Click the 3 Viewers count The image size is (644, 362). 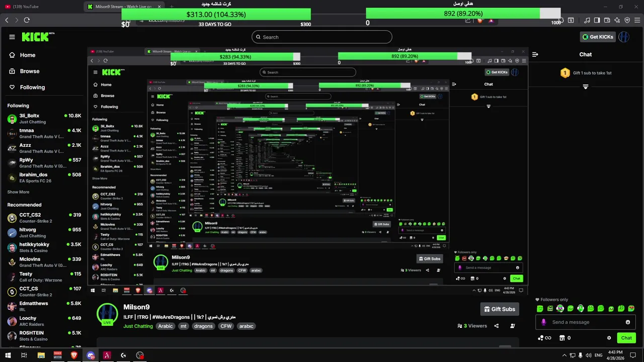click(472, 326)
